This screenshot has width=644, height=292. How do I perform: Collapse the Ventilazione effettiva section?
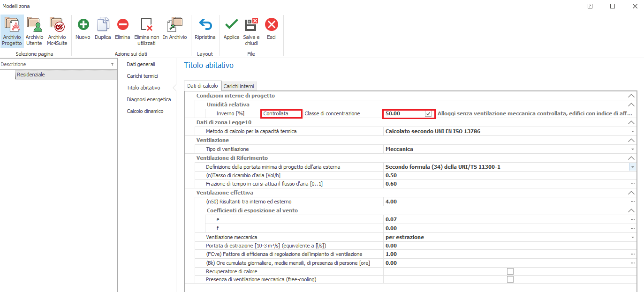click(631, 193)
